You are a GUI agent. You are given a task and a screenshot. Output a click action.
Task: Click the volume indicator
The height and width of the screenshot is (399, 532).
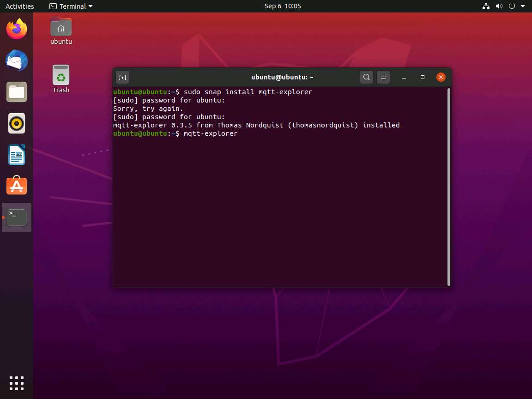click(x=499, y=6)
